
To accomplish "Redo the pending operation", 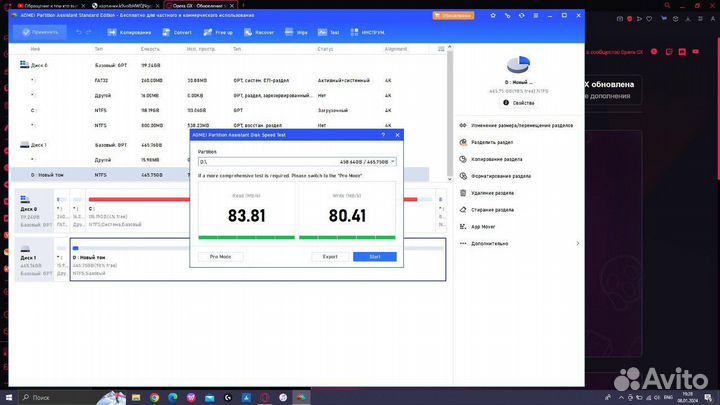I will click(89, 32).
